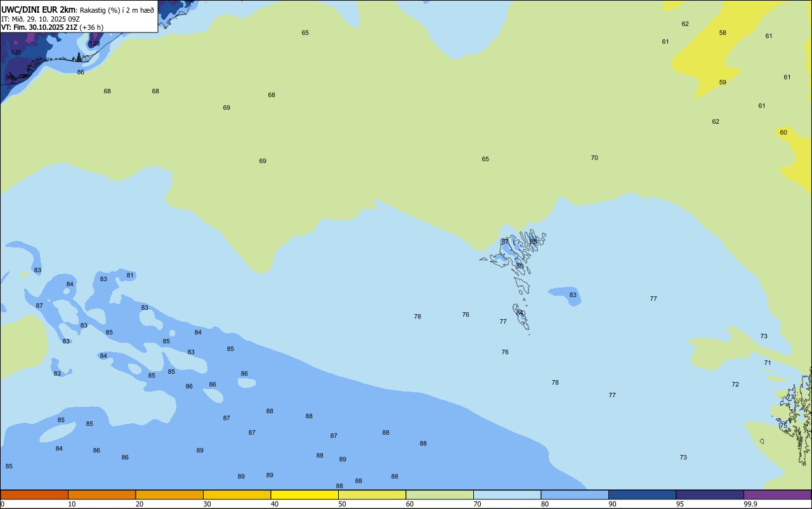Click the 'Rakastig (%) í 2 m hæð' label
Image resolution: width=812 pixels, height=509 pixels.
pyautogui.click(x=117, y=10)
